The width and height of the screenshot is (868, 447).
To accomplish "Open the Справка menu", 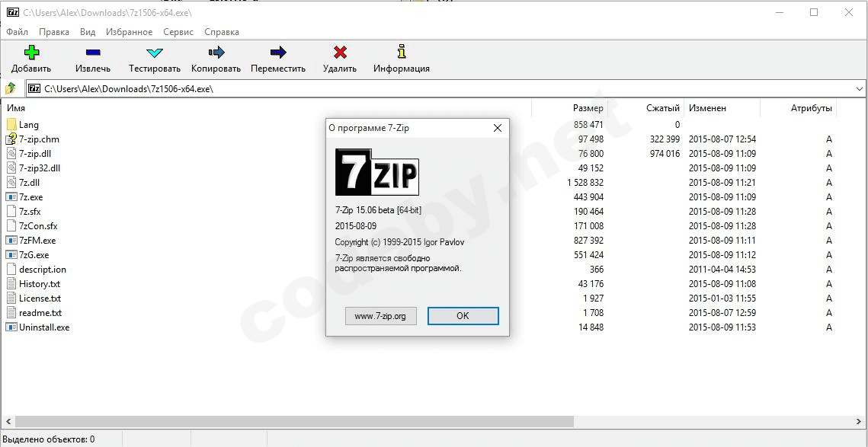I will point(222,32).
